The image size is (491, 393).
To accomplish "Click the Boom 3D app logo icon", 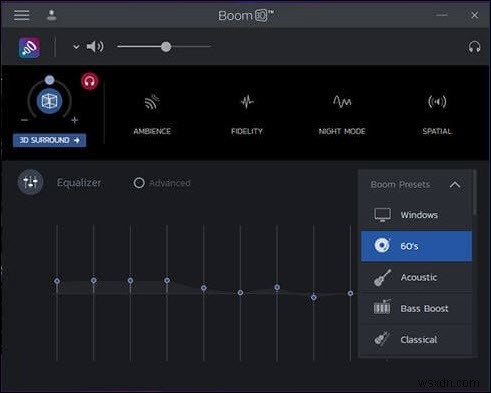I will [x=29, y=47].
